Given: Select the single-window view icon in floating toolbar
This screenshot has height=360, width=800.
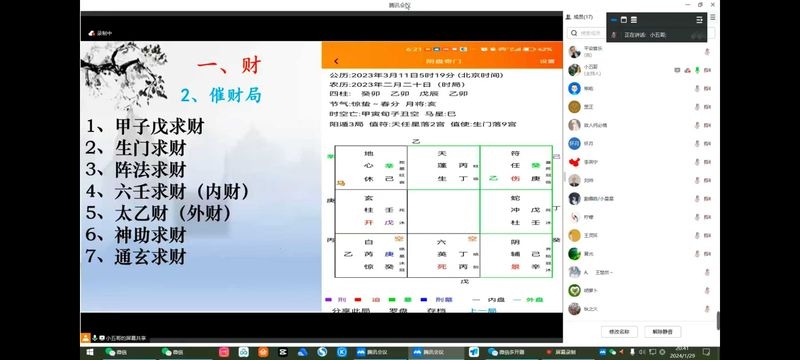Looking at the screenshot, I should tap(623, 20).
